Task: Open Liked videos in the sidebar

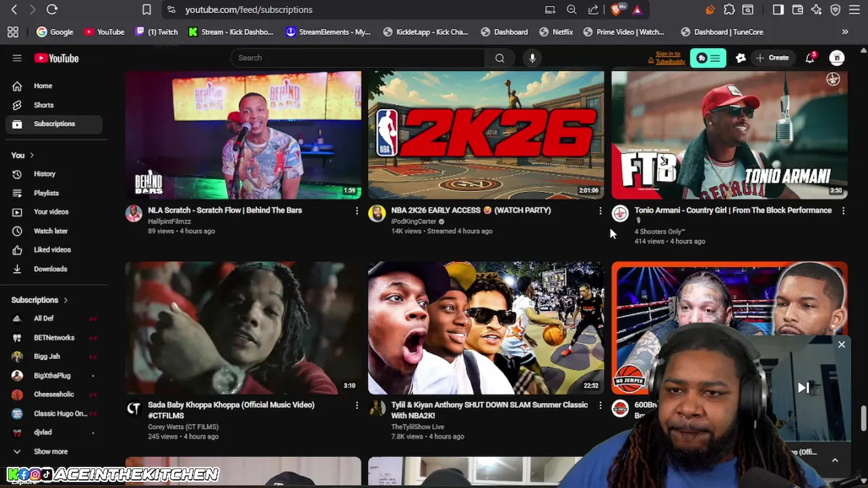Action: point(54,250)
